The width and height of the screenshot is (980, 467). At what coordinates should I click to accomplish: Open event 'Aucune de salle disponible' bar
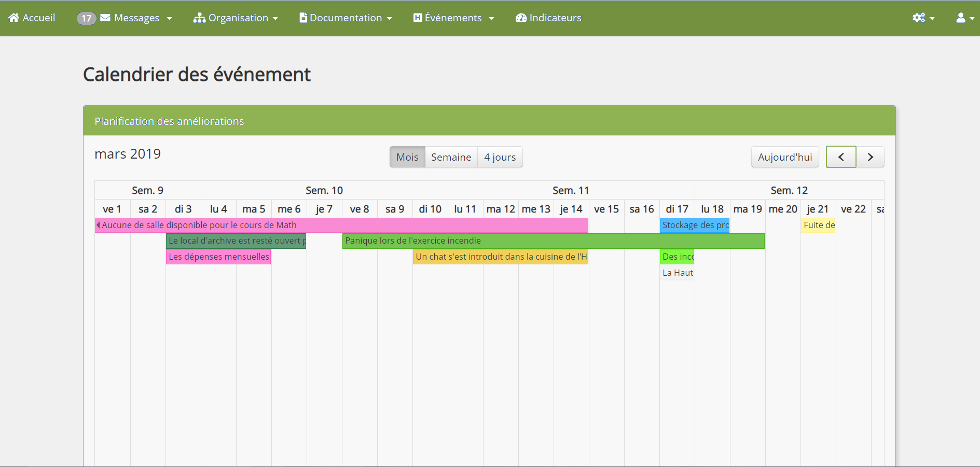[x=341, y=225]
